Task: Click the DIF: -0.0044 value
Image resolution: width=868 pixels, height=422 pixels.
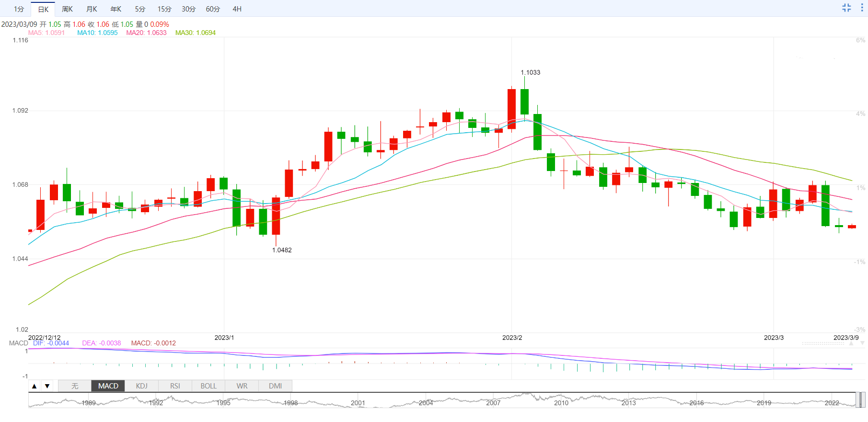Action: click(51, 343)
